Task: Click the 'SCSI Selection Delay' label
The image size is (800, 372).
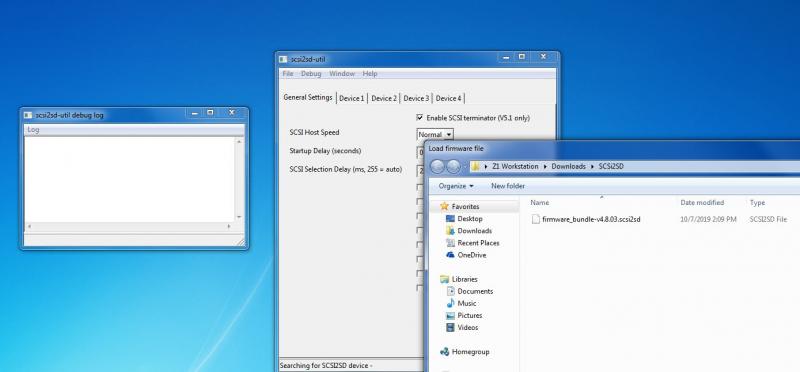Action: (x=345, y=169)
